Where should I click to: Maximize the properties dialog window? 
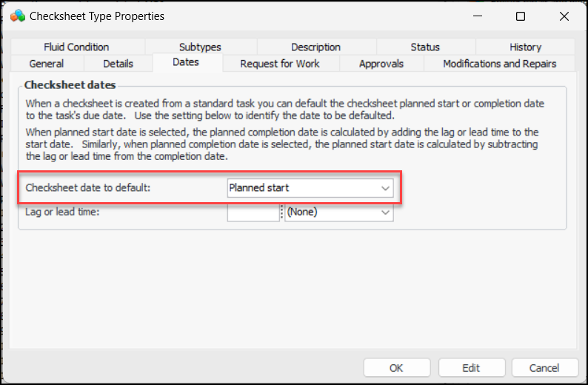click(521, 16)
